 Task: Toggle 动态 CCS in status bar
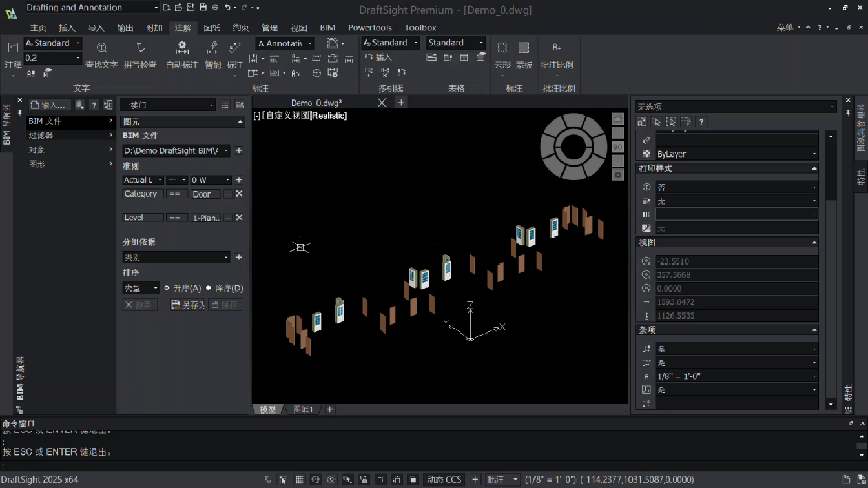click(444, 480)
